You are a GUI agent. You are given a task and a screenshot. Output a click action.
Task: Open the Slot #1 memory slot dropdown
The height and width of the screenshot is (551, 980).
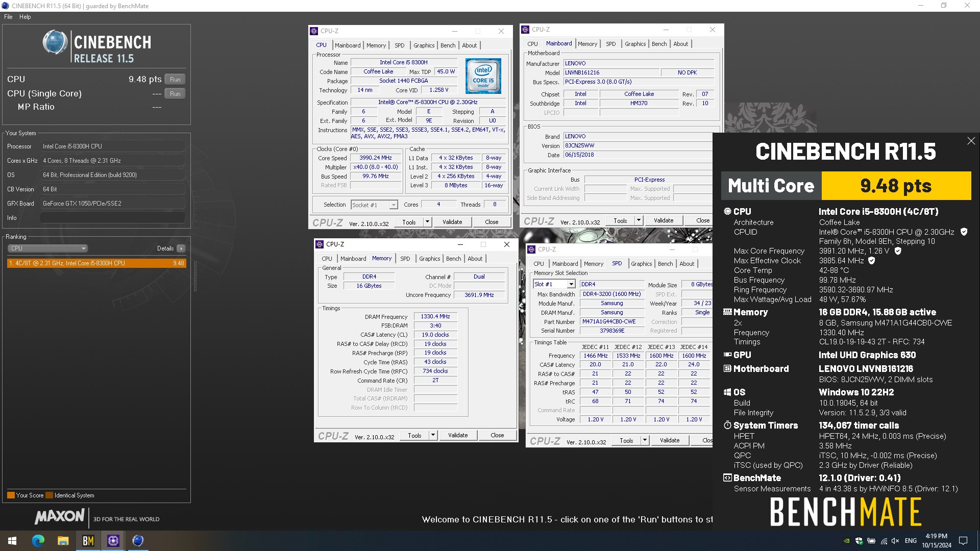(x=554, y=284)
